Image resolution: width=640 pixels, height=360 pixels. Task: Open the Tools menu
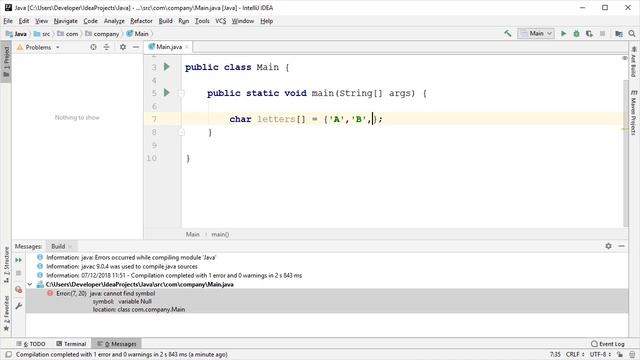202,21
